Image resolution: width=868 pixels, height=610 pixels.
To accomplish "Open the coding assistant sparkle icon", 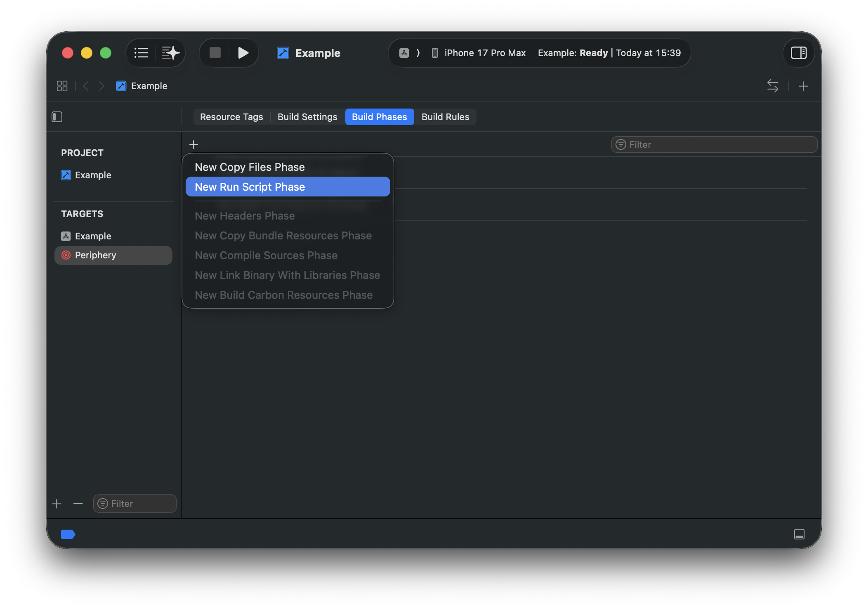I will (x=170, y=53).
